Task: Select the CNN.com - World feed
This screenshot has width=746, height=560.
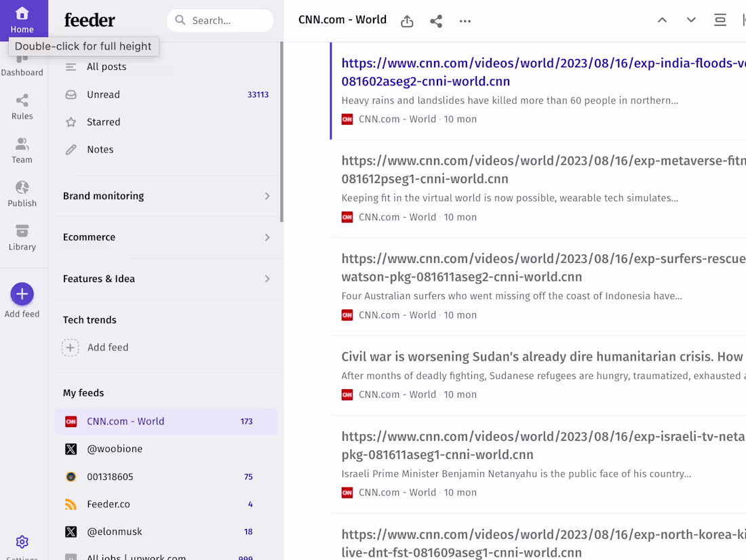Action: point(166,422)
